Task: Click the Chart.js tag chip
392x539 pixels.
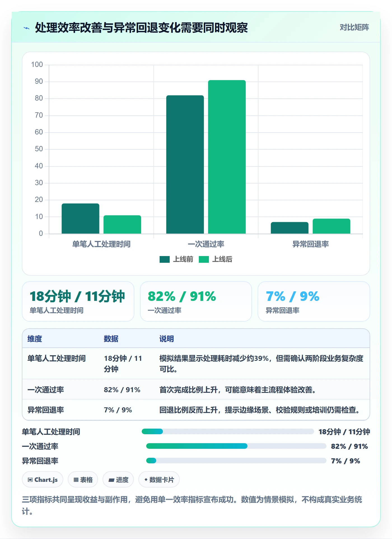Action: 43,480
